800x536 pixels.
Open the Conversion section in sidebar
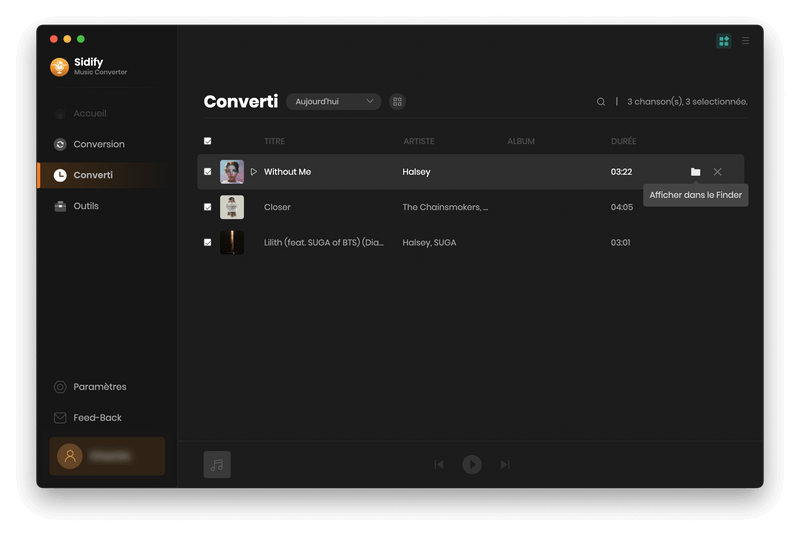click(98, 144)
